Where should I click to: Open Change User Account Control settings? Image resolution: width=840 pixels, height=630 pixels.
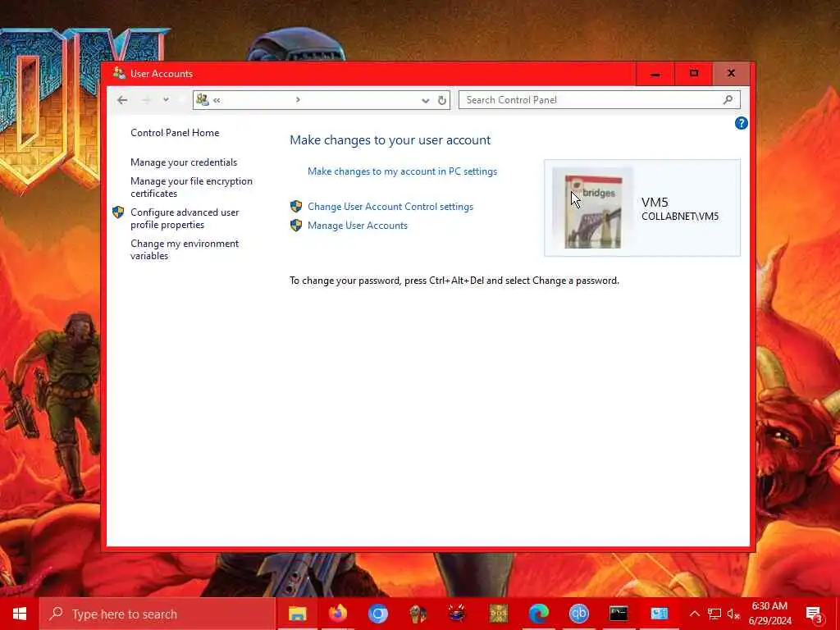390,207
